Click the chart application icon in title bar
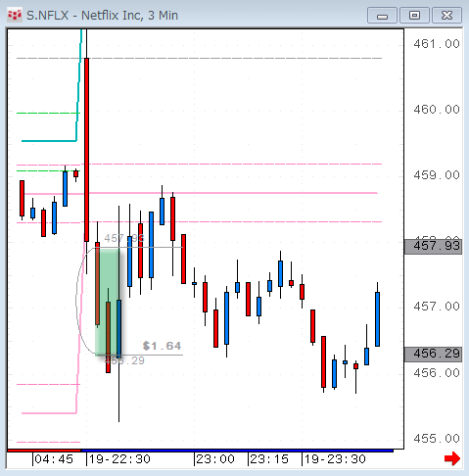 pyautogui.click(x=15, y=16)
